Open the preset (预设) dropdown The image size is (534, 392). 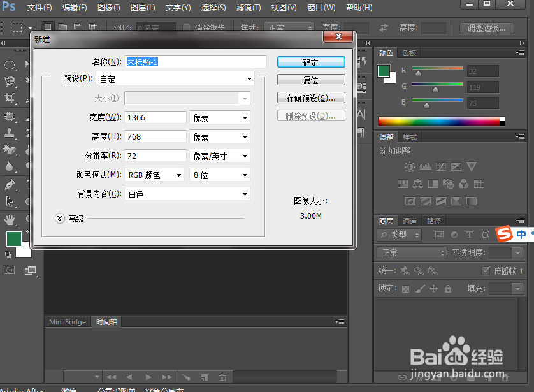(x=175, y=79)
